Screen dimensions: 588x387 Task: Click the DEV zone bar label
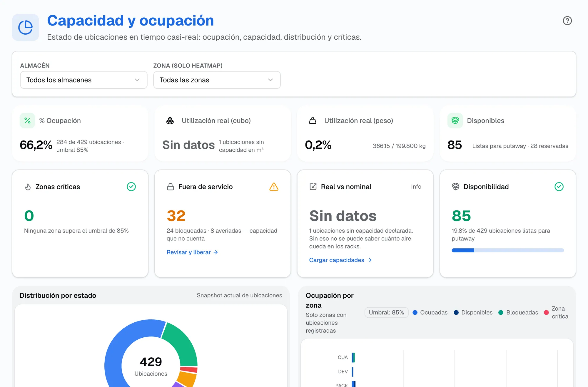(343, 371)
